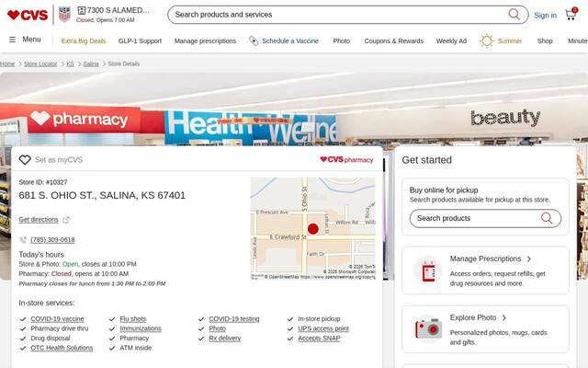The height and width of the screenshot is (368, 588).
Task: Click the magnifier in the Search products box
Action: (x=547, y=218)
